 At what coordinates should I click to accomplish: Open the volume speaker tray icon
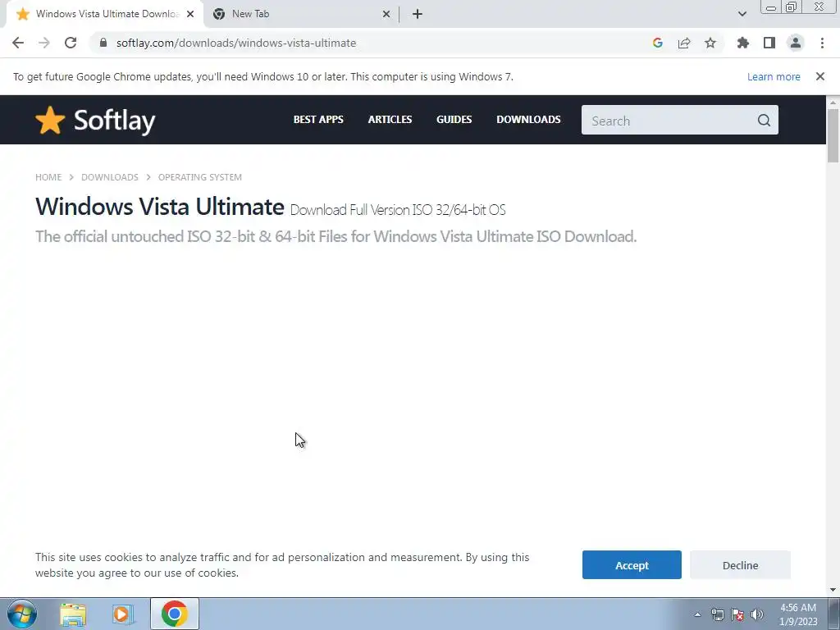tap(757, 614)
